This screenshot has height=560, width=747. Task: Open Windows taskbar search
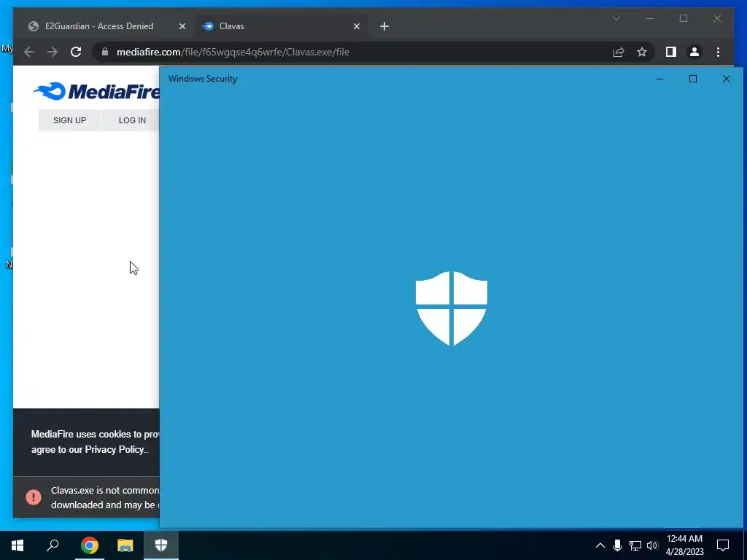pos(53,545)
